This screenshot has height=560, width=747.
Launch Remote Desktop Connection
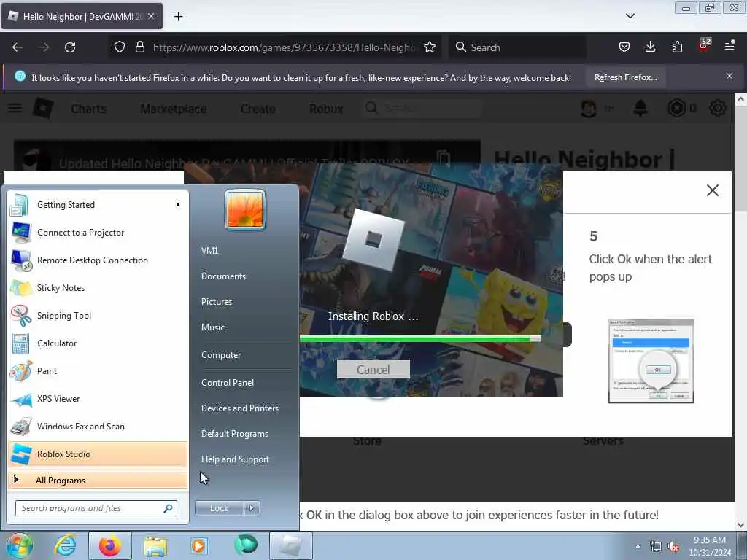pyautogui.click(x=98, y=260)
